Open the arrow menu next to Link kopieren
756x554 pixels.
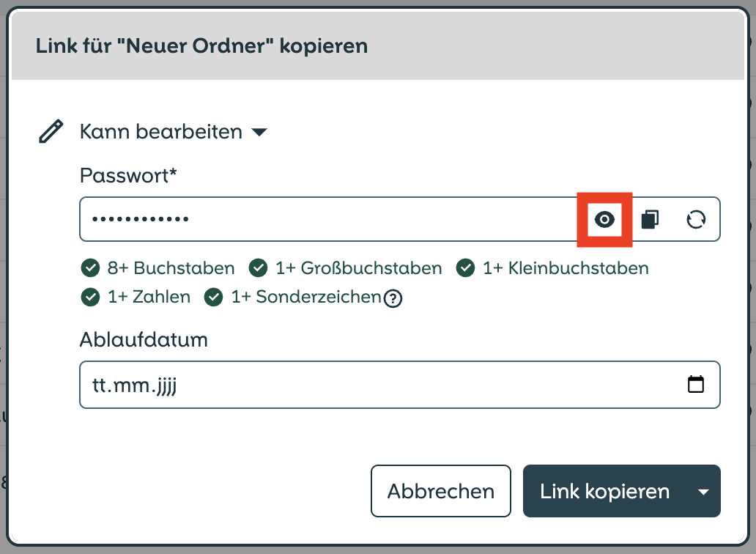703,492
